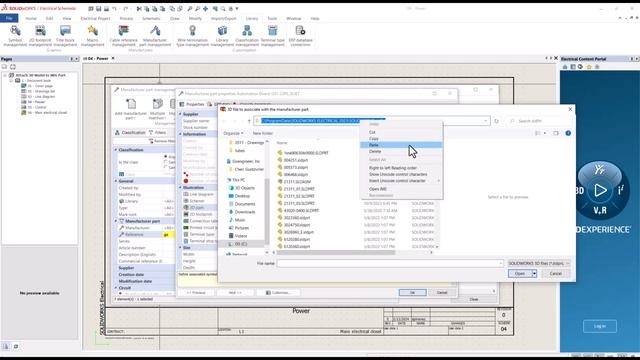Screen dimensions: 640x360
Task: Open the Electrical Project ribbon tab
Action: click(95, 18)
